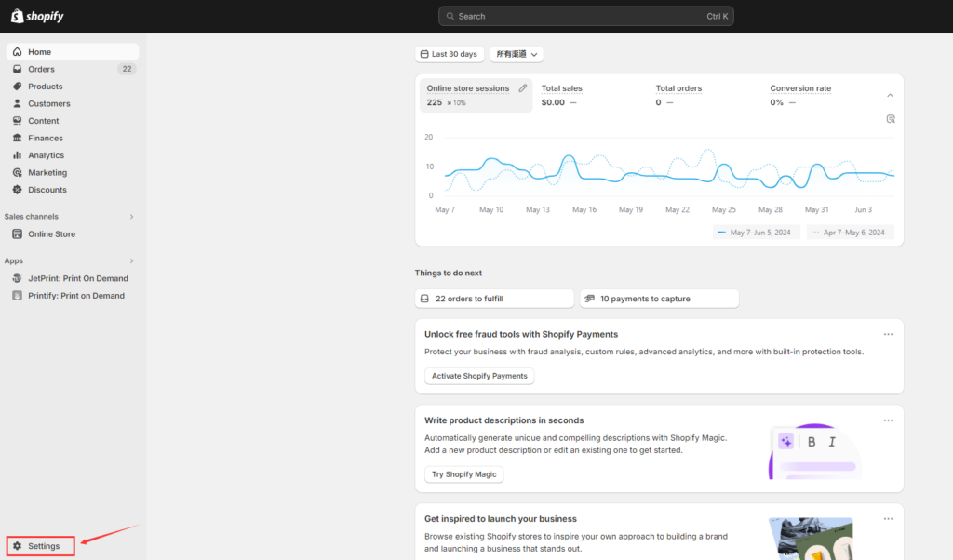Expand the Sales channels section chevron
This screenshot has height=560, width=953.
coord(131,216)
